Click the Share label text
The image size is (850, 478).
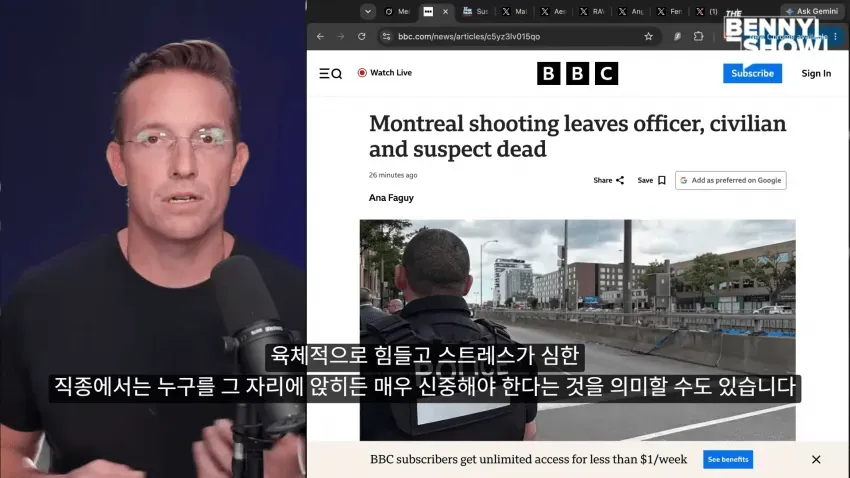pyautogui.click(x=602, y=180)
